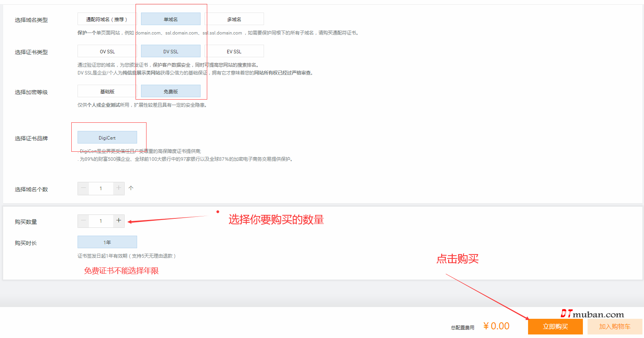
Task: Choose EV SSL certificate type
Action: (234, 51)
